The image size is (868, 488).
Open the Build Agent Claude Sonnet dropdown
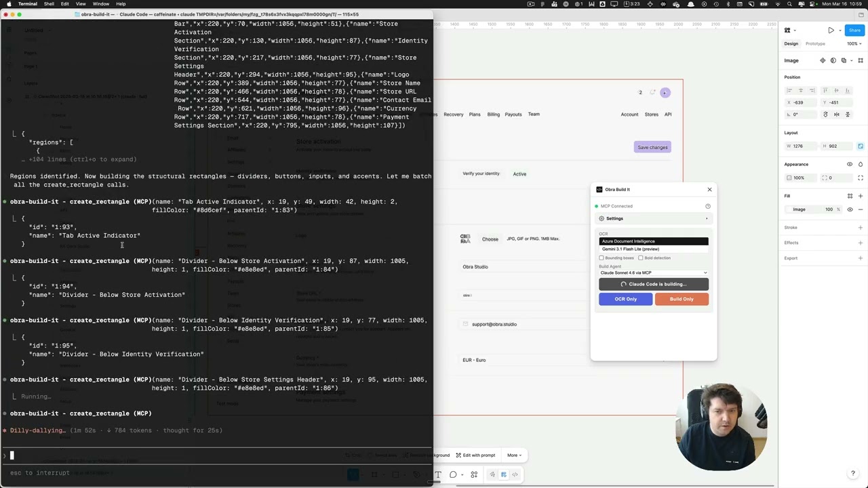[654, 272]
